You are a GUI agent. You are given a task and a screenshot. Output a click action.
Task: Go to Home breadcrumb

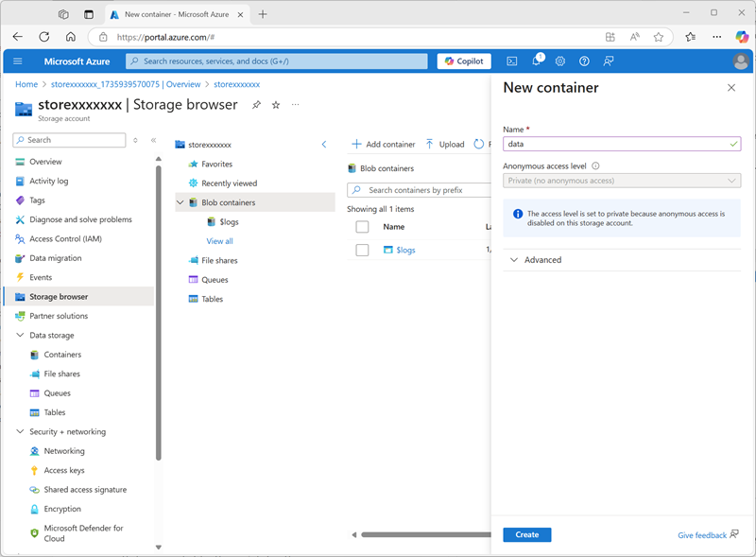point(26,84)
